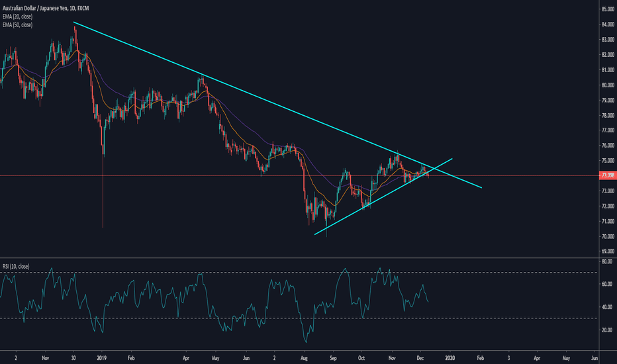This screenshot has width=617, height=364.
Task: Click the 75.000 price axis label
Action: pyautogui.click(x=608, y=161)
